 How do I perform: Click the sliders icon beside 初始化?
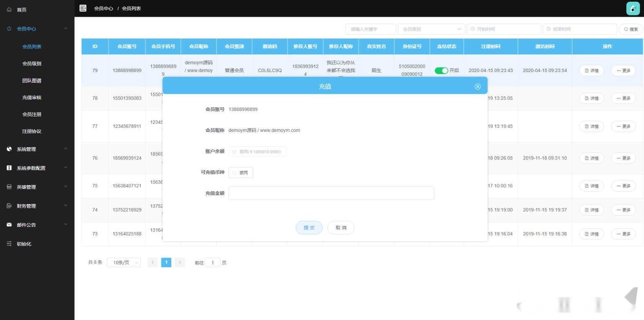click(8, 243)
